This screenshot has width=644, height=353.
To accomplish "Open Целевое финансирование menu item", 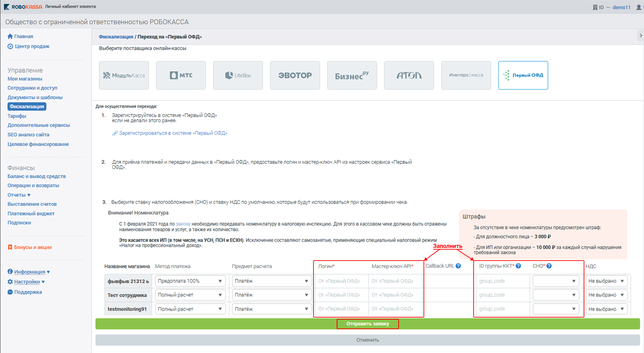I will click(x=38, y=144).
